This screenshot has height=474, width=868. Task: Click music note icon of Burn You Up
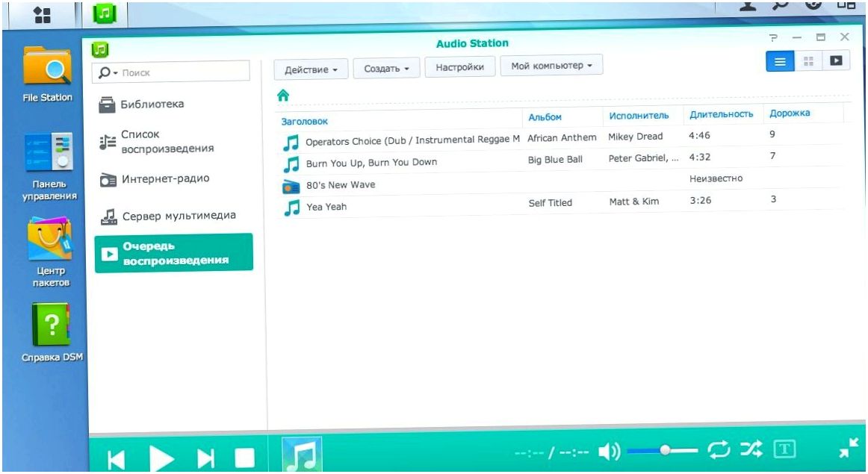tap(291, 164)
